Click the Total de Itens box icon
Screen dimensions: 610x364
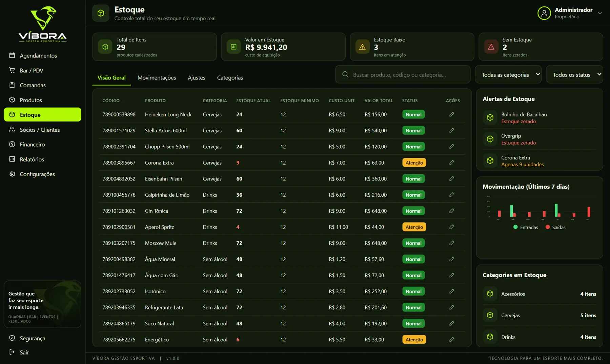[105, 47]
